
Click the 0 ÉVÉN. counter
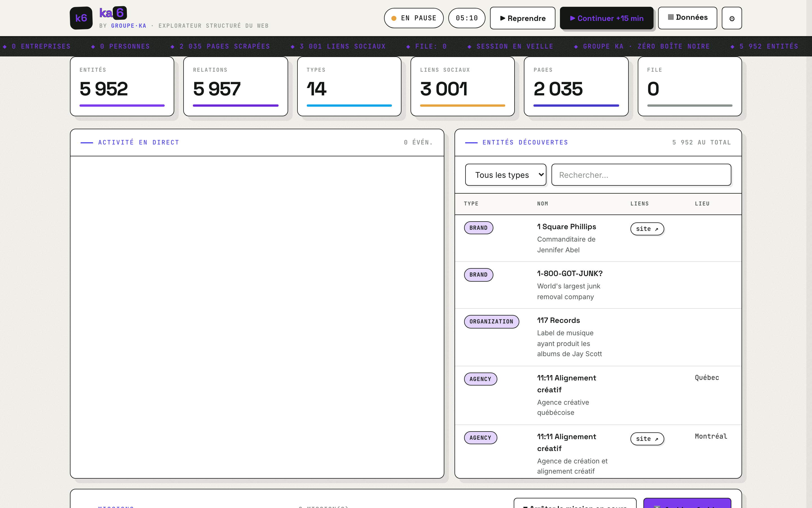tap(418, 143)
